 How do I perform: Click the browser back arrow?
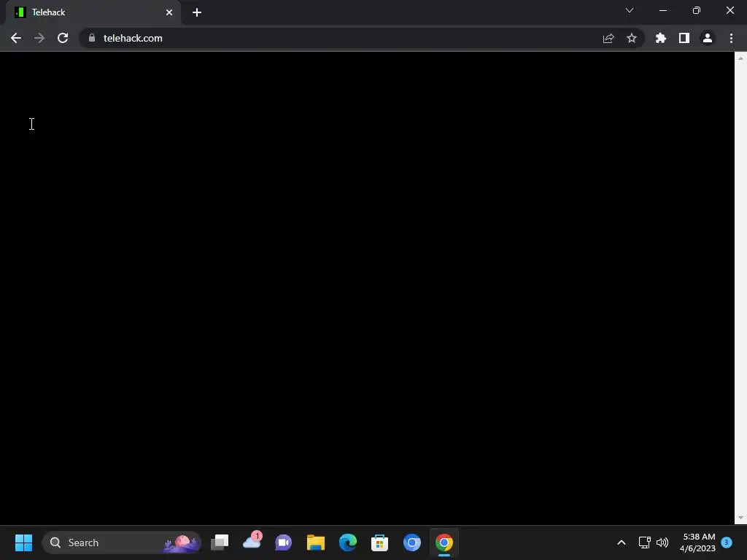(16, 38)
